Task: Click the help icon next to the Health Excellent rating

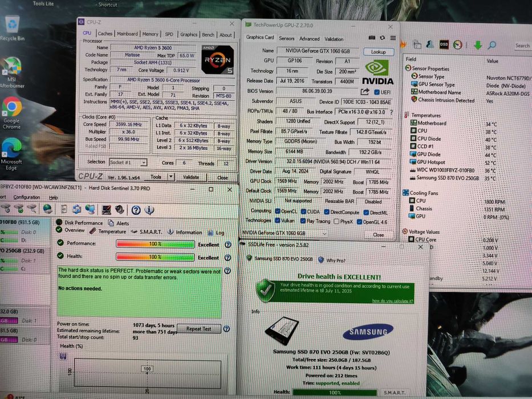Action: click(x=228, y=258)
